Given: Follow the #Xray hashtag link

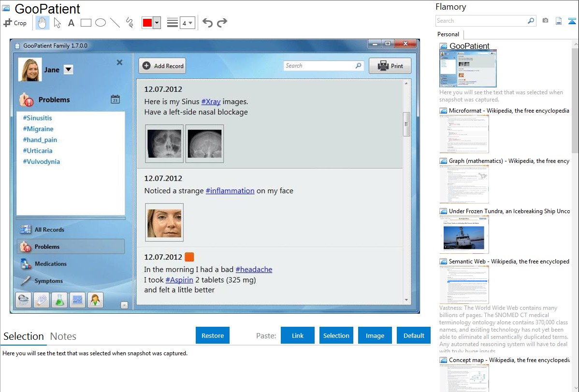Looking at the screenshot, I should pos(211,102).
